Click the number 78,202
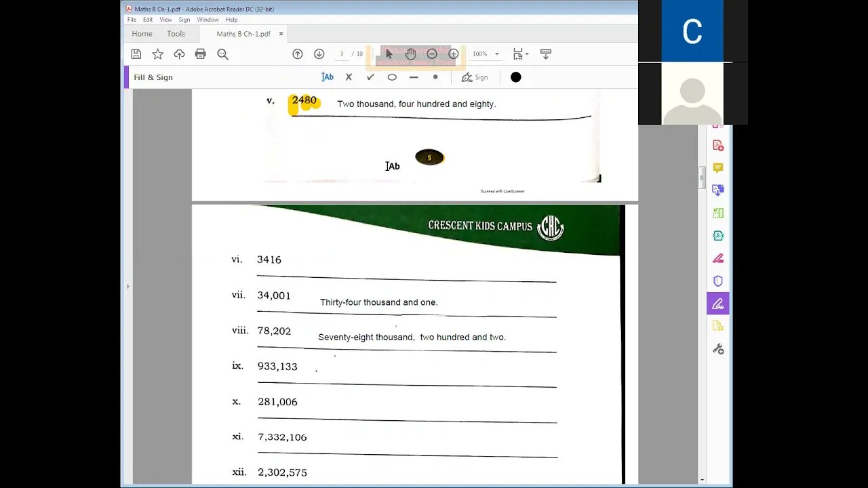 (x=274, y=331)
